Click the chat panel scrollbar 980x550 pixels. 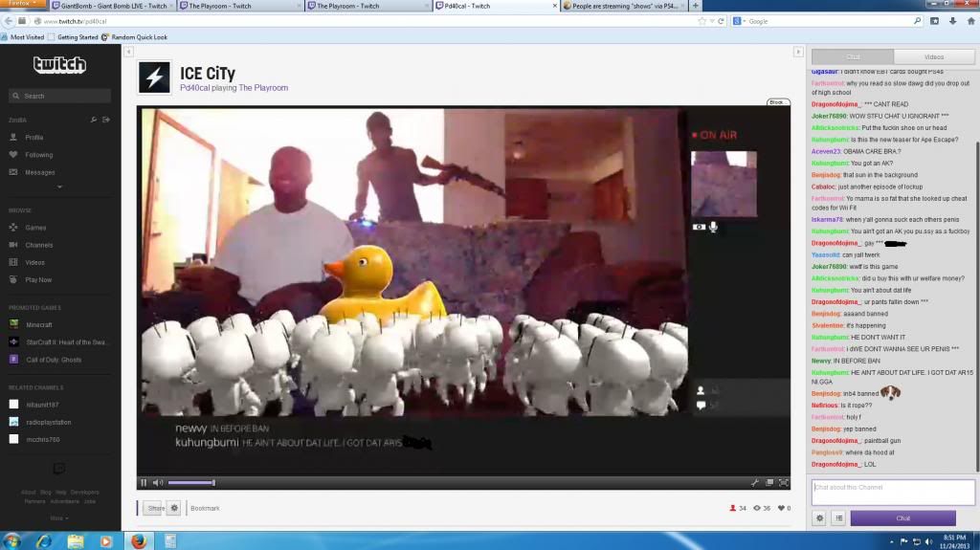977,306
